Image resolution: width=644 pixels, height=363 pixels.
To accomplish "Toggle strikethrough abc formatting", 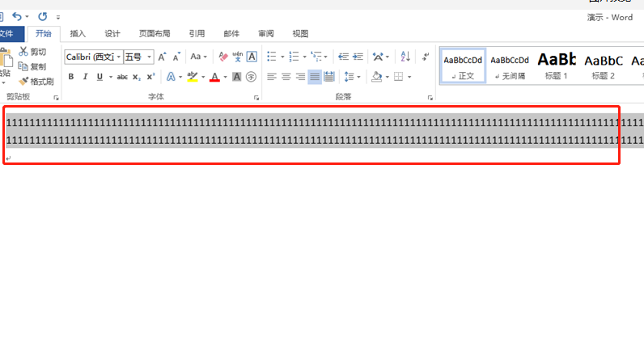I will coord(122,77).
